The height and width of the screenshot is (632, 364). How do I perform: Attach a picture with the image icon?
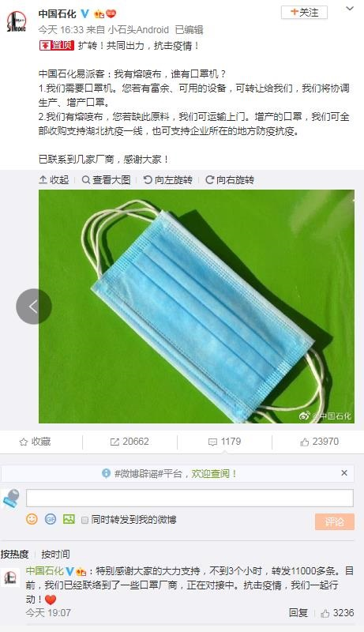tap(69, 519)
